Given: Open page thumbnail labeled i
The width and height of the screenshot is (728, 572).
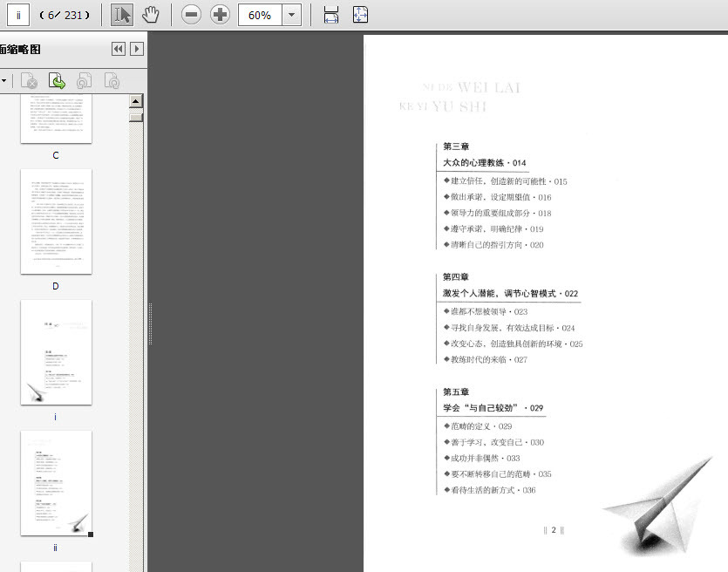Looking at the screenshot, I should coord(56,352).
